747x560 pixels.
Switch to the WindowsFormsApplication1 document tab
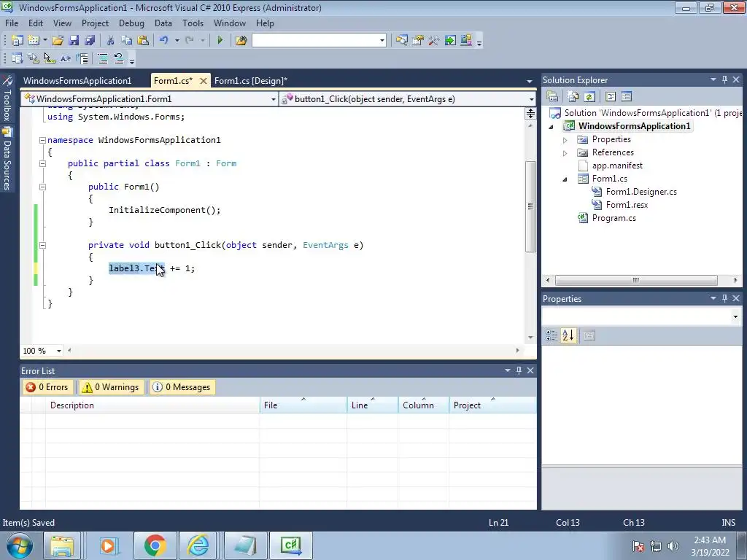pyautogui.click(x=77, y=81)
